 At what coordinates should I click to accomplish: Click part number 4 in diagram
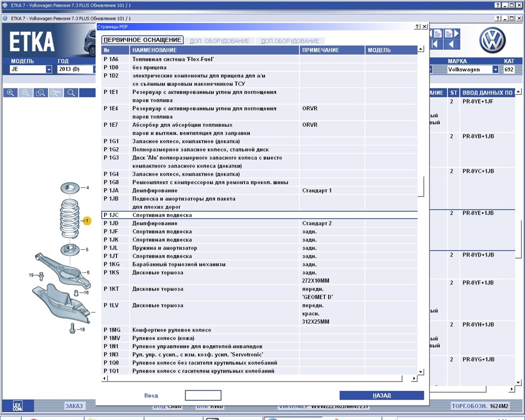coord(87,188)
